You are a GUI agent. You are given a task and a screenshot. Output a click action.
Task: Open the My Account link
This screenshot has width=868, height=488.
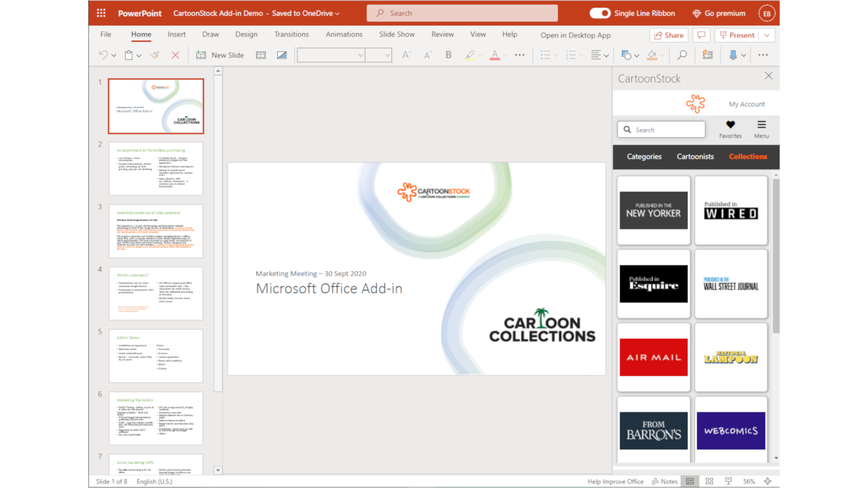pyautogui.click(x=747, y=104)
